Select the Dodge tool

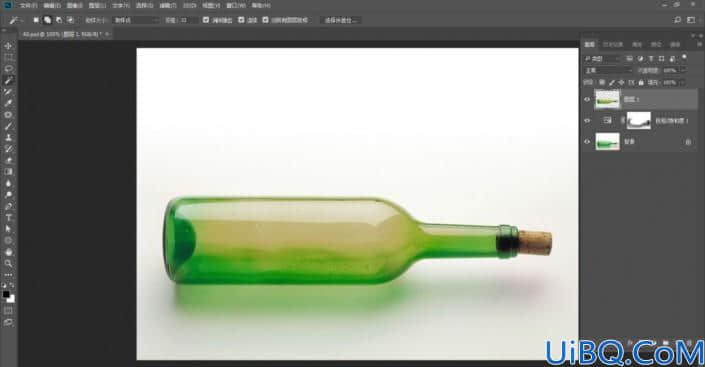(8, 195)
